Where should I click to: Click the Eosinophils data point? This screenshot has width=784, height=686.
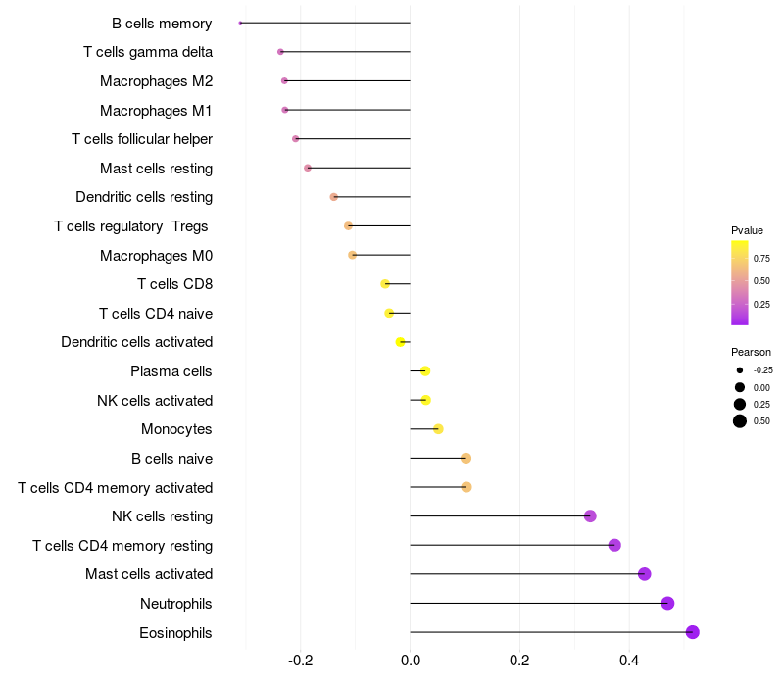[x=692, y=632]
